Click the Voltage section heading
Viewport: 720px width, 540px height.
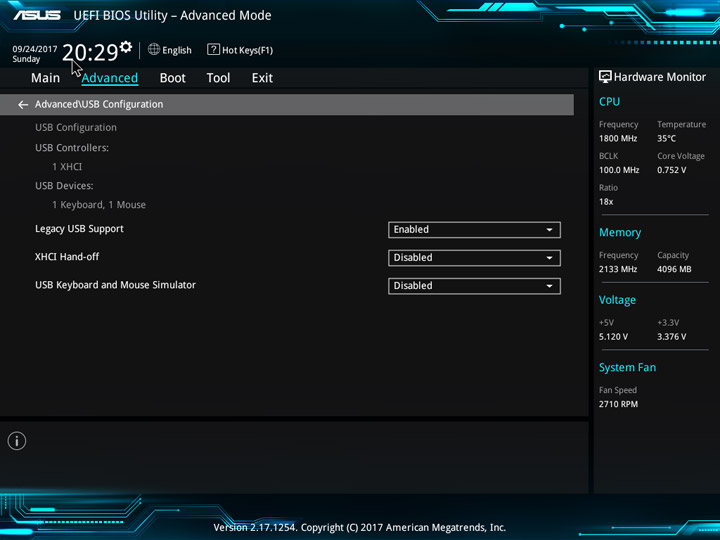(617, 300)
